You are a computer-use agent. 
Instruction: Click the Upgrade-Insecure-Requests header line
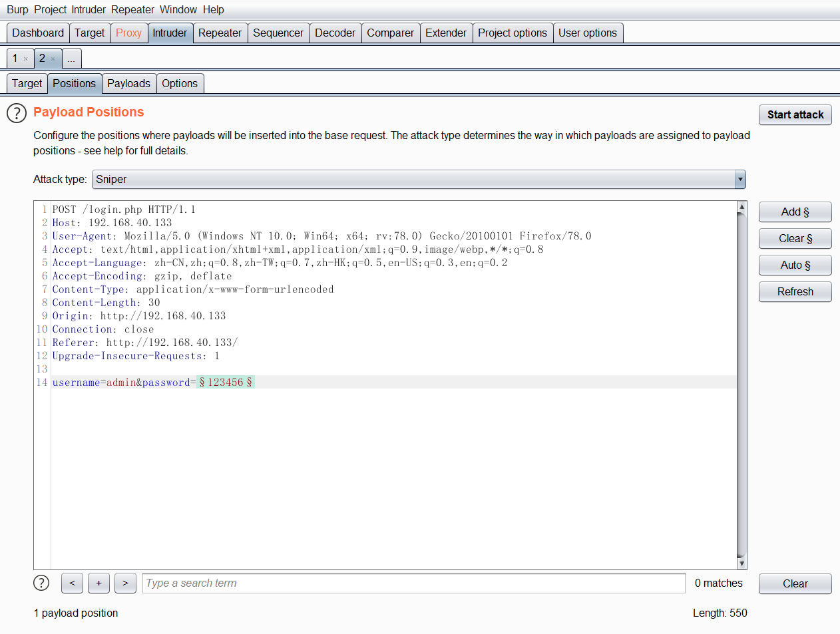click(136, 355)
